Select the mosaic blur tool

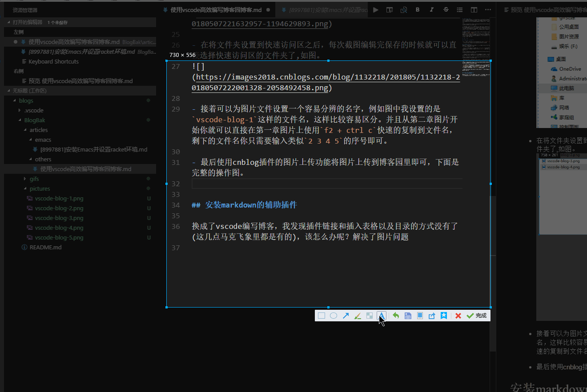(369, 316)
